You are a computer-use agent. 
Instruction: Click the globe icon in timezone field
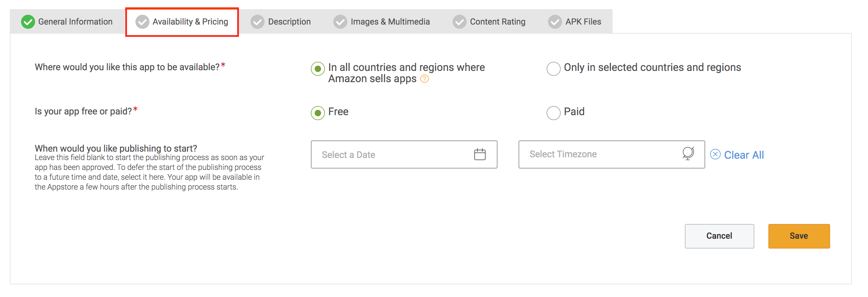pos(688,153)
